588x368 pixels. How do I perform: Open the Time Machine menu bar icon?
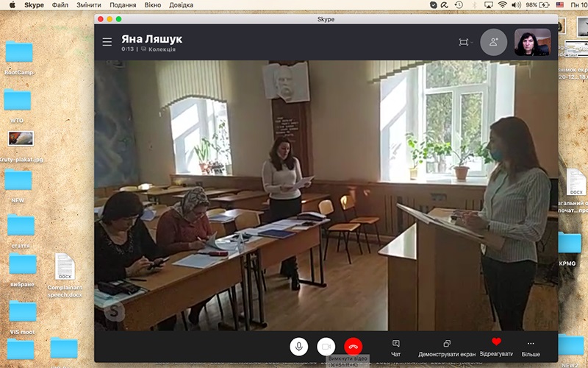pyautogui.click(x=459, y=5)
